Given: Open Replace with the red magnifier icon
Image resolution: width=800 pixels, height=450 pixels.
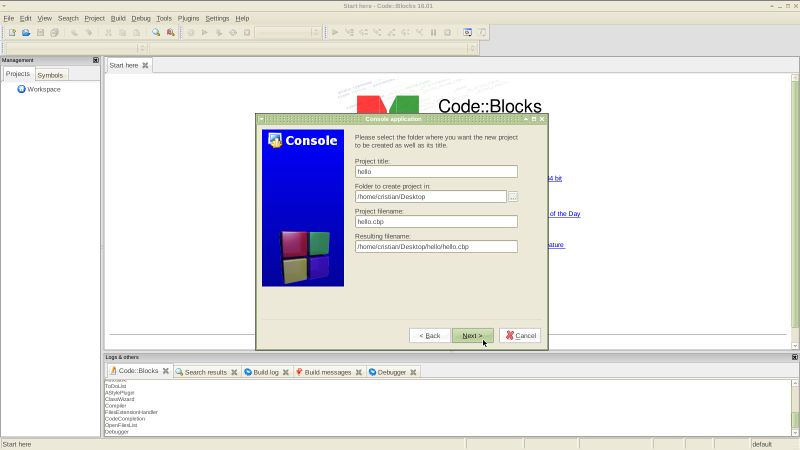Looking at the screenshot, I should point(170,32).
